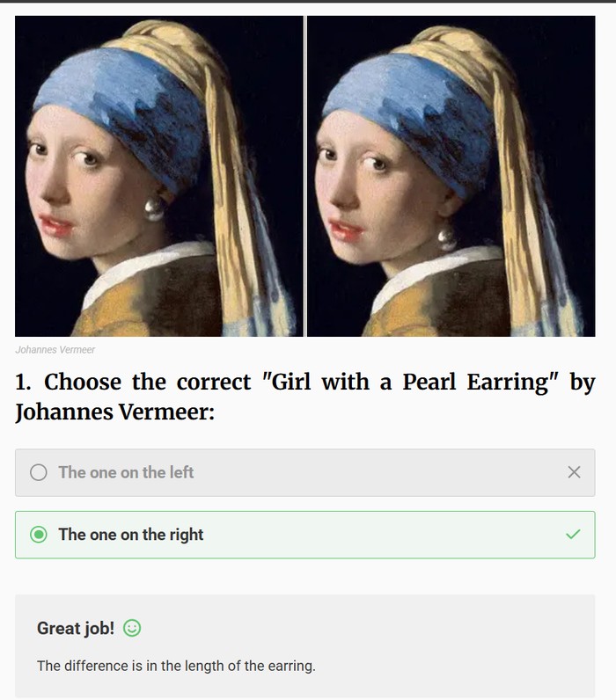Screen dimensions: 616x700
Task: Click the "The one on the left" label text
Action: [126, 472]
